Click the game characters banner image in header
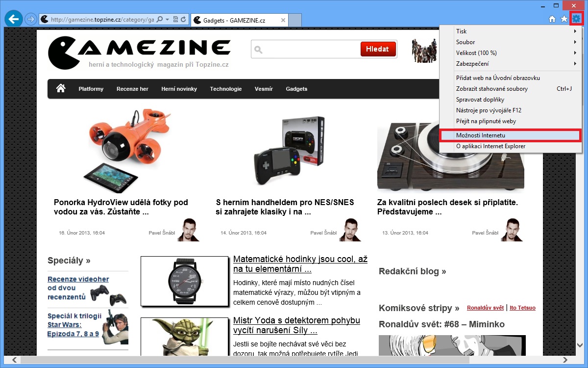This screenshot has width=588, height=368. 424,51
